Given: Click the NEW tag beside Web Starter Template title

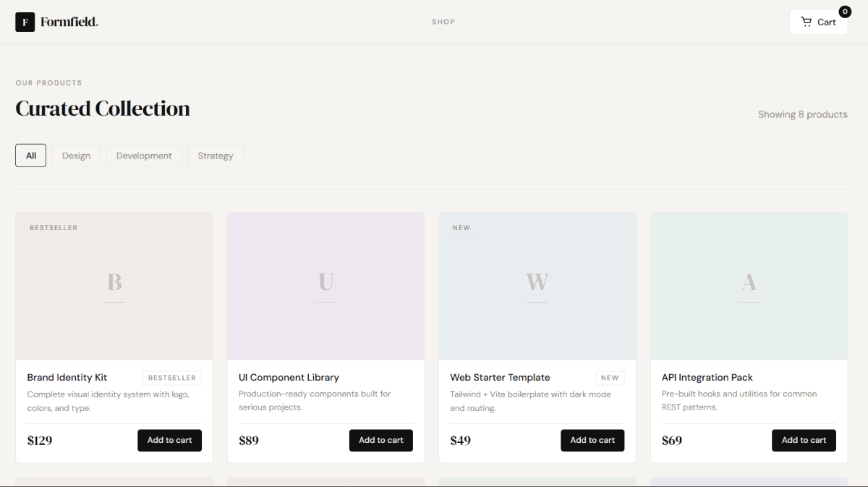Looking at the screenshot, I should point(610,378).
